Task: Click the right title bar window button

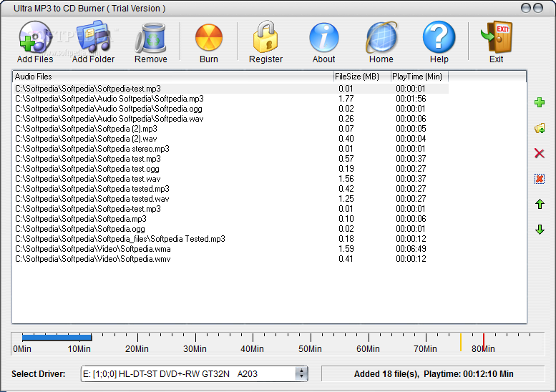Action: (x=538, y=8)
